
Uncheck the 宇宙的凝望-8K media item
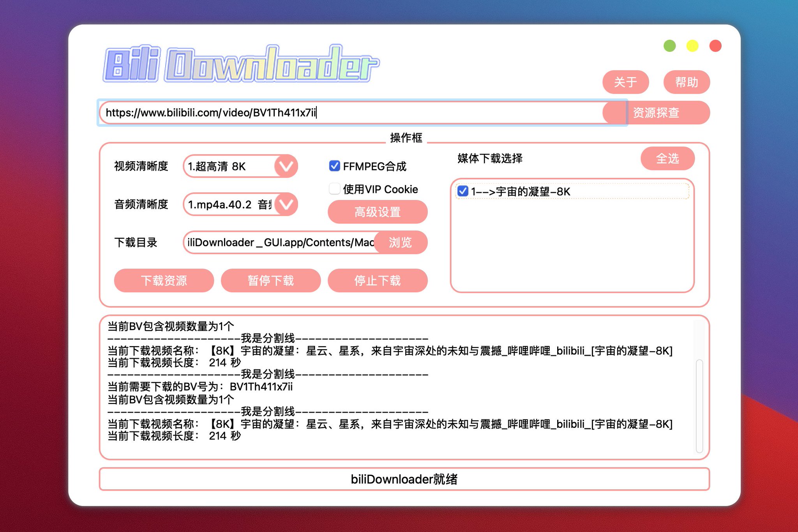pos(462,191)
